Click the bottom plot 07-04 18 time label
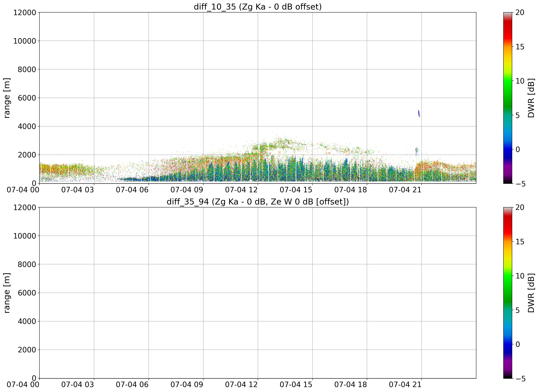Image resolution: width=539 pixels, height=392 pixels. coord(351,385)
